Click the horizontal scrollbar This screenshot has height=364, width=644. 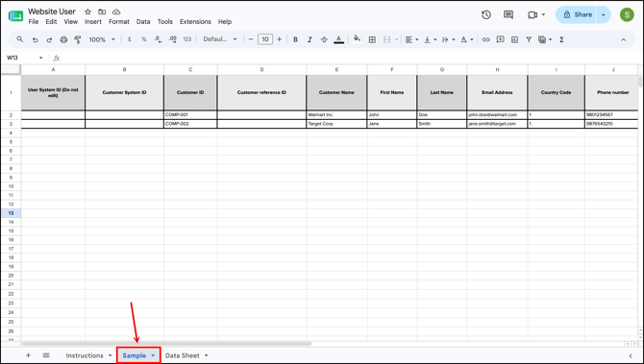(x=166, y=344)
